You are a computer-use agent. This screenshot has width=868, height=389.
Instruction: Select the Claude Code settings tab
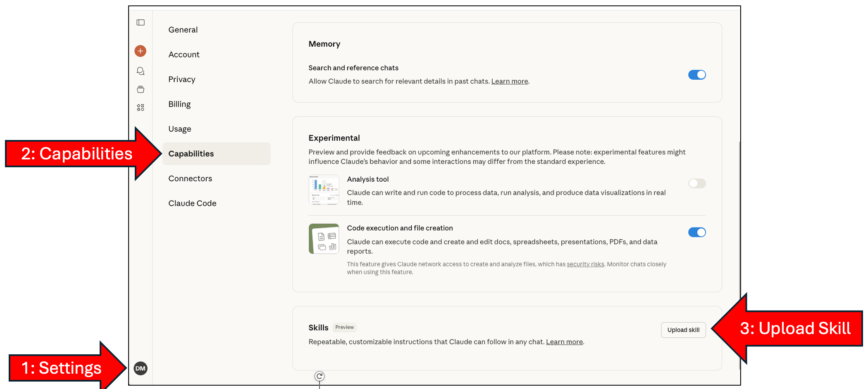(192, 203)
